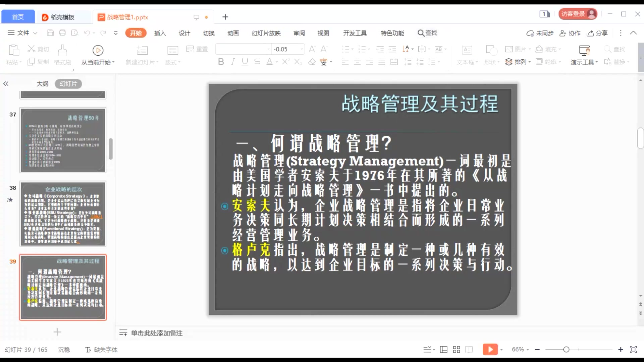This screenshot has height=362, width=644.
Task: Click the zoom slider handle
Action: pyautogui.click(x=566, y=350)
